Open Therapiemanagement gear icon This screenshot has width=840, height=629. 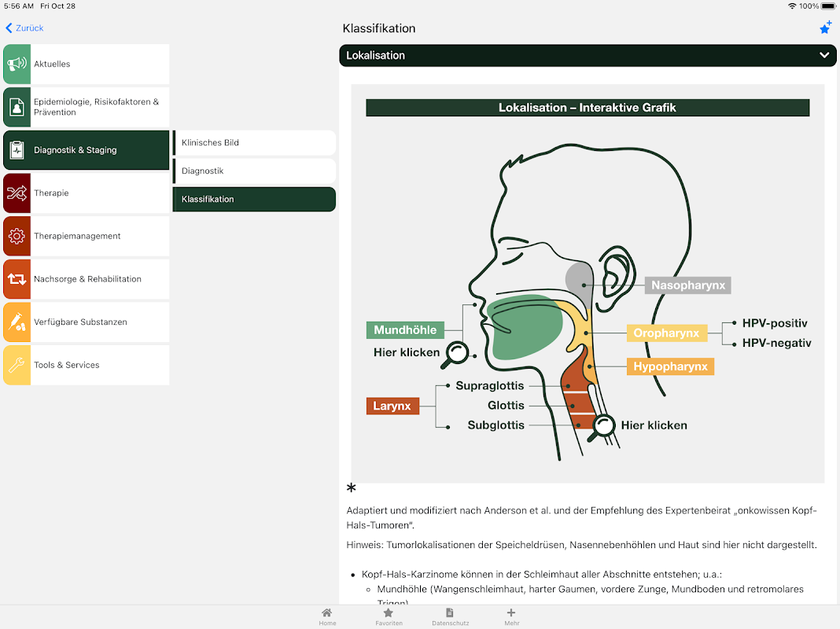(x=17, y=236)
